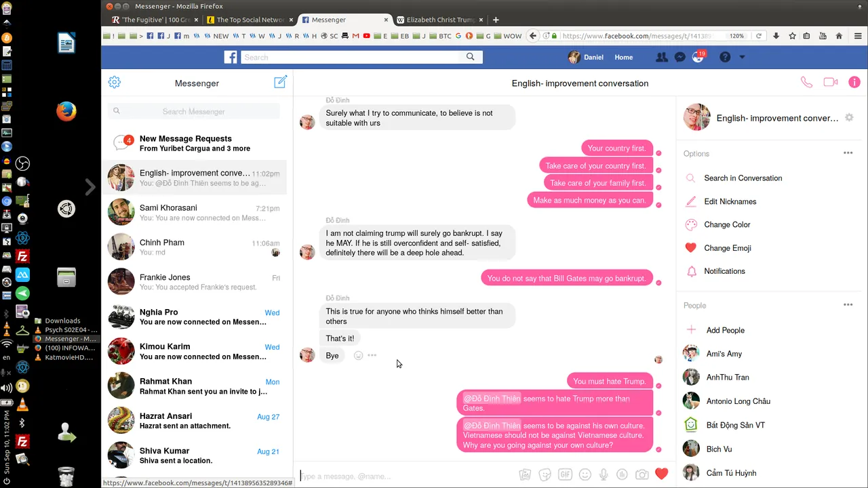Open New Message Requests
The image size is (868, 488).
click(x=194, y=143)
